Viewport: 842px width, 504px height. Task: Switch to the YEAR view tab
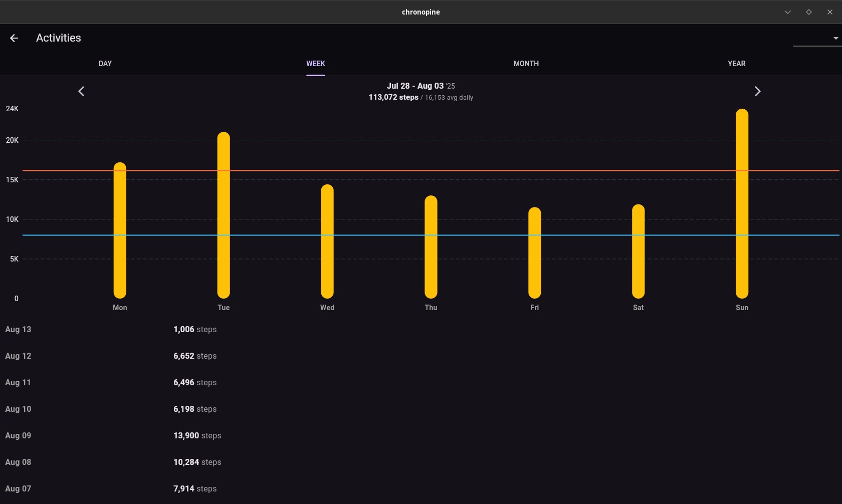click(x=736, y=64)
